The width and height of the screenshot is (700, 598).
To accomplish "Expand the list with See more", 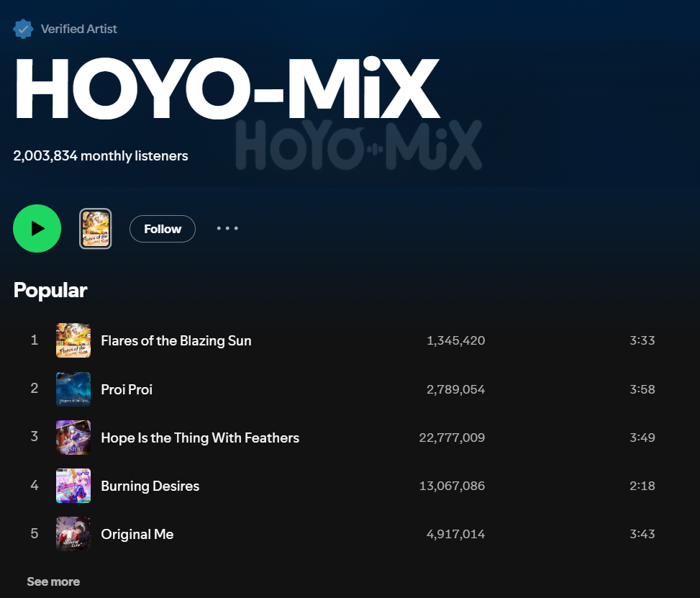I will 53,581.
